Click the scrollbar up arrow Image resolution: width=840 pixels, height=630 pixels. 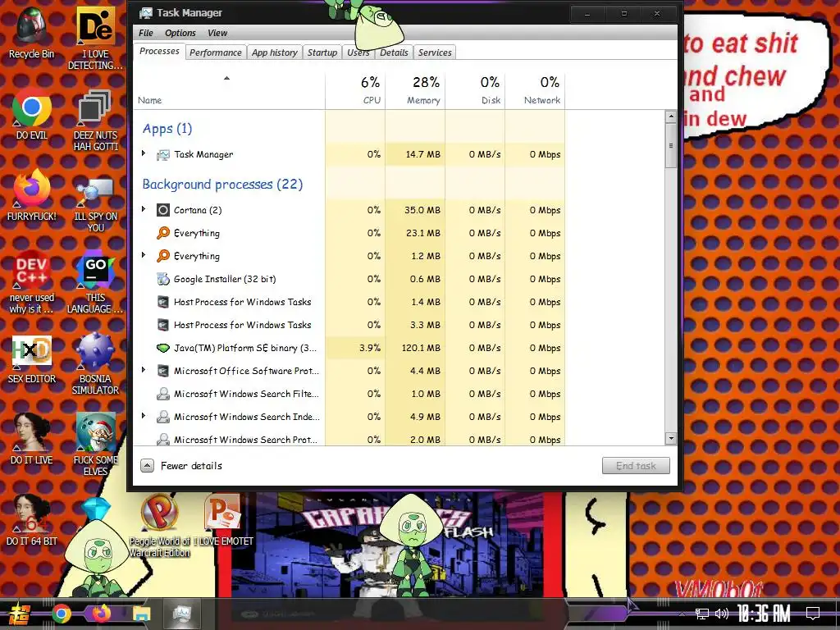(671, 116)
